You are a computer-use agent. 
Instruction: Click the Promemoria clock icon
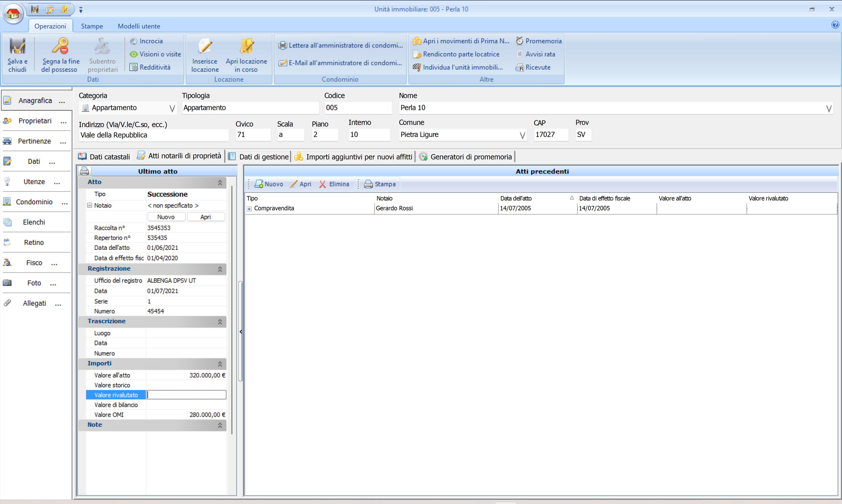[x=519, y=41]
